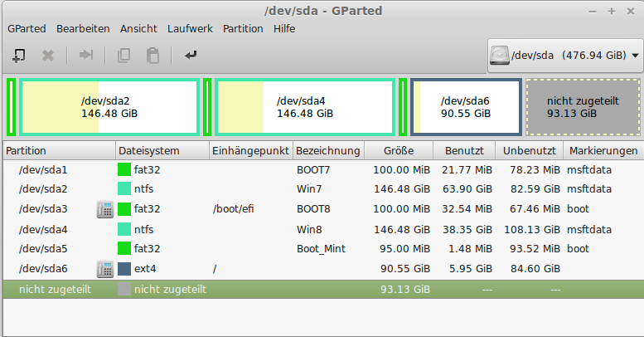Click the Größe column header
The width and height of the screenshot is (644, 337).
click(x=399, y=150)
